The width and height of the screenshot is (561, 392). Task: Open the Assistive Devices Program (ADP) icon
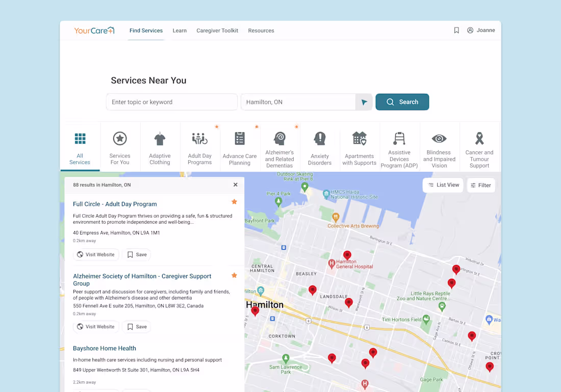399,138
